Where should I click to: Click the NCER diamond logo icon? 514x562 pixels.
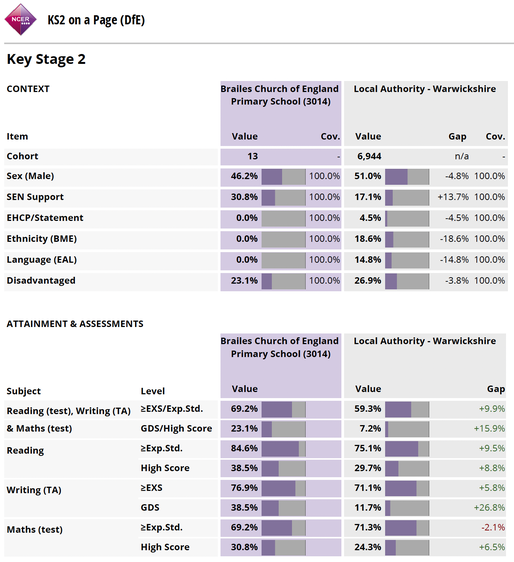[20, 20]
